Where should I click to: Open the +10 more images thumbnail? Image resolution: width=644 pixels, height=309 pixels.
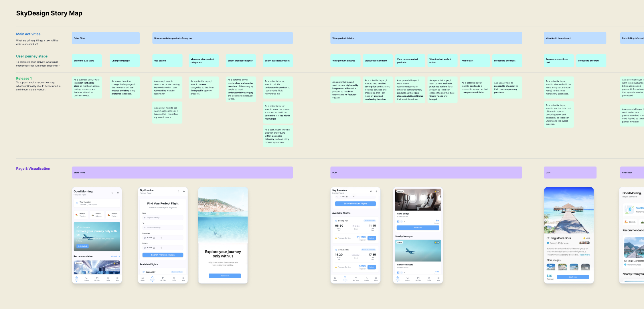click(585, 268)
